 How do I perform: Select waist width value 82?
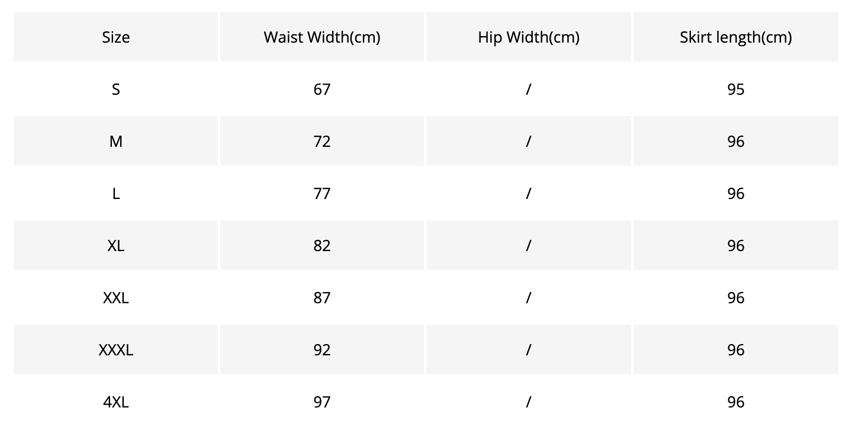[x=322, y=245]
